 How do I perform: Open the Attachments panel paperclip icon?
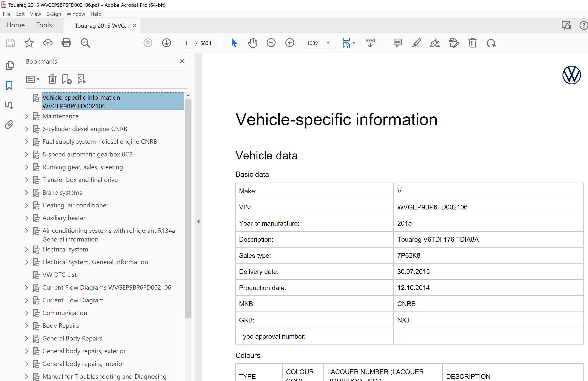tap(9, 125)
